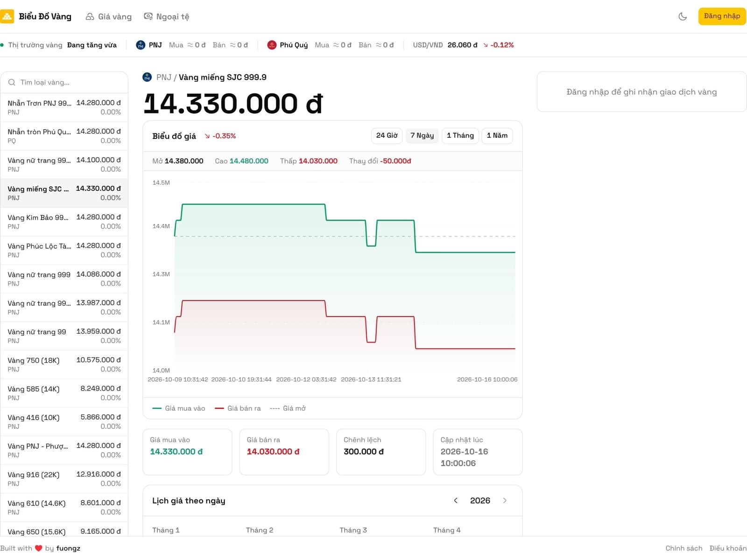Select the 1 Tháng chart range

[x=460, y=135]
